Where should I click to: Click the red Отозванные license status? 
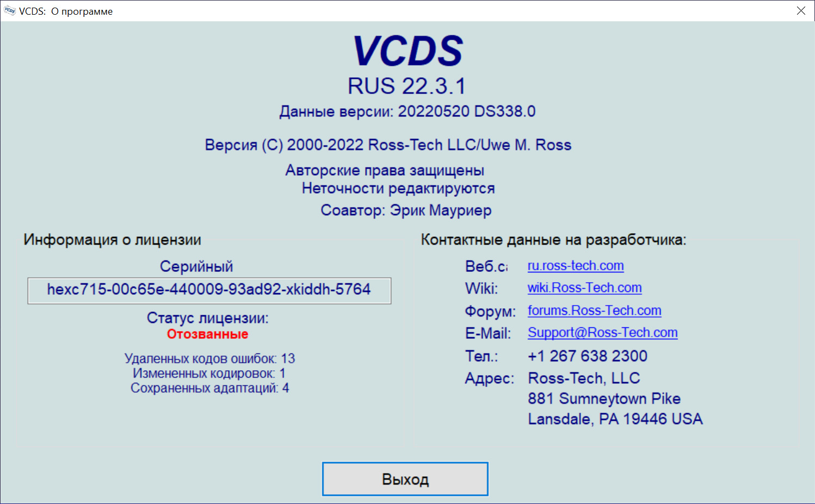(x=207, y=334)
